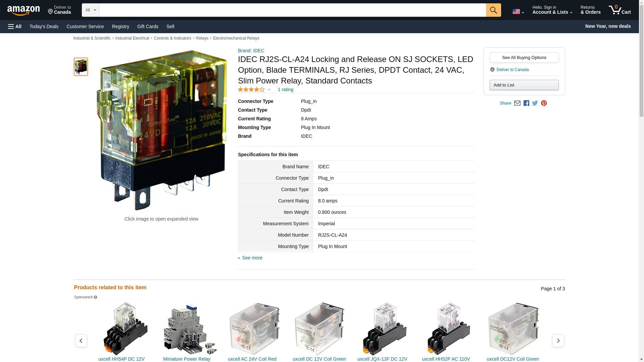Select the relay product thumbnail image
The width and height of the screenshot is (644, 362).
point(81,66)
